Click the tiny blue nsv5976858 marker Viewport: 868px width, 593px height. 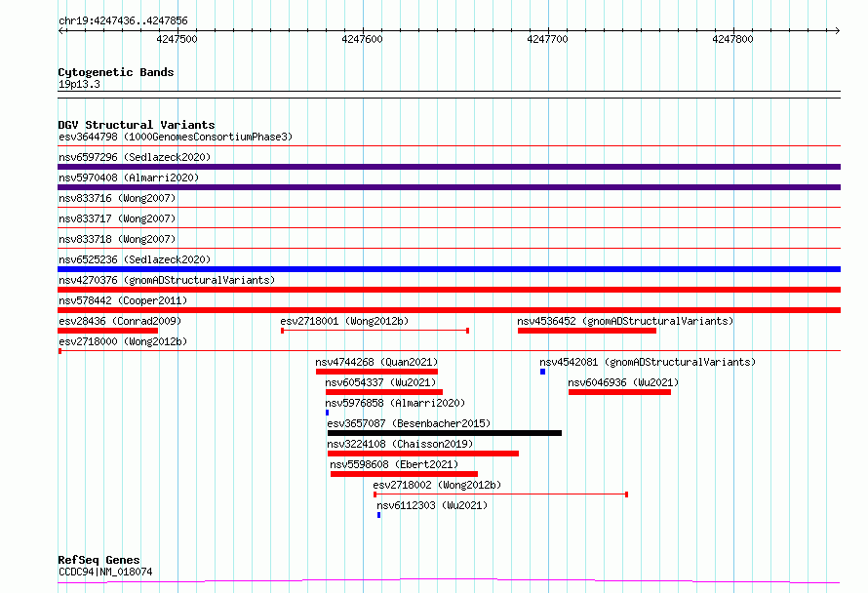[327, 413]
